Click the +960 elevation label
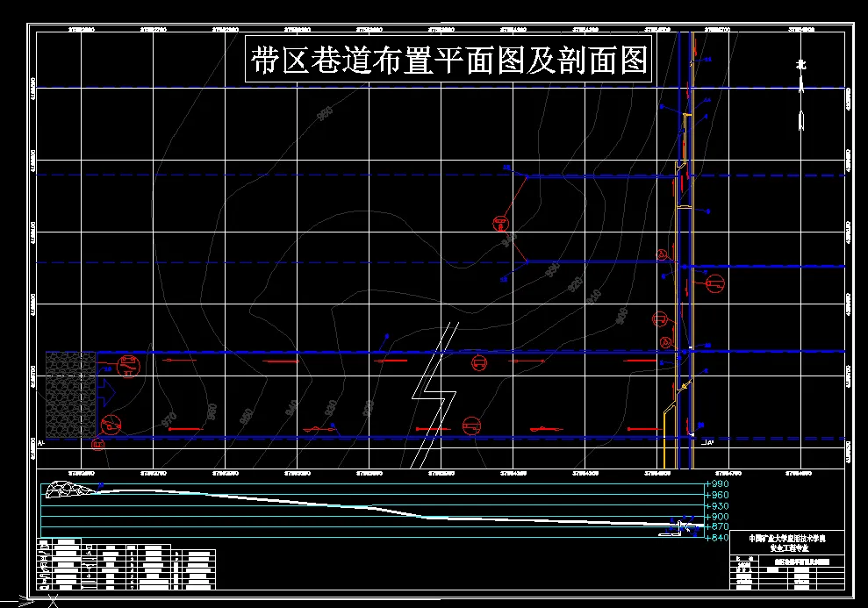The width and height of the screenshot is (868, 608). pos(717,495)
